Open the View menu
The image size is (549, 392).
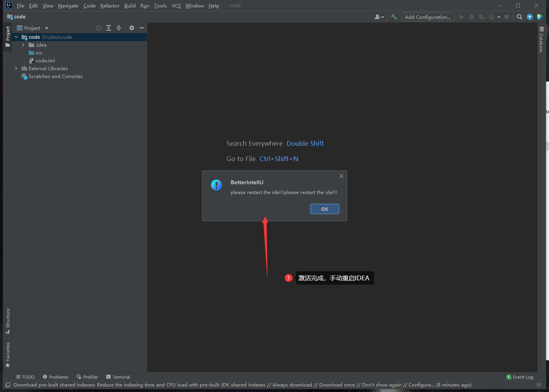click(48, 5)
